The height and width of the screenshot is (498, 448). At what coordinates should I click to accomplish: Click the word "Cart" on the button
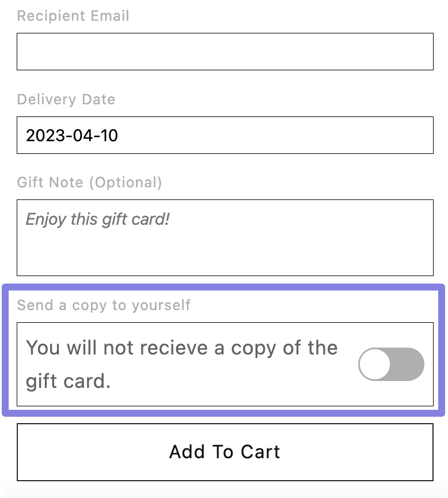(x=260, y=452)
